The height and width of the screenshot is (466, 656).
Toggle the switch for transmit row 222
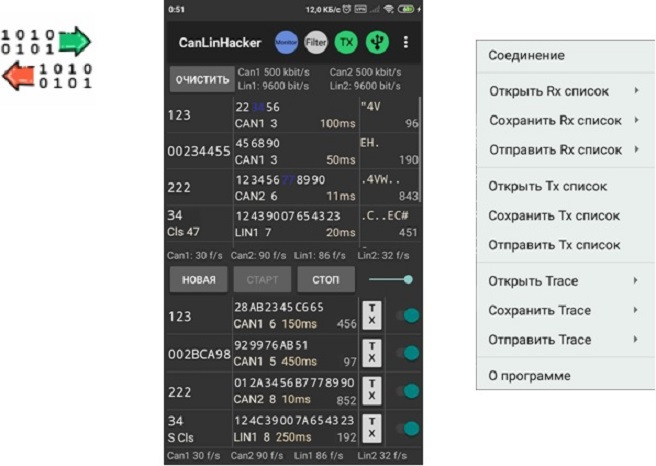tap(407, 391)
